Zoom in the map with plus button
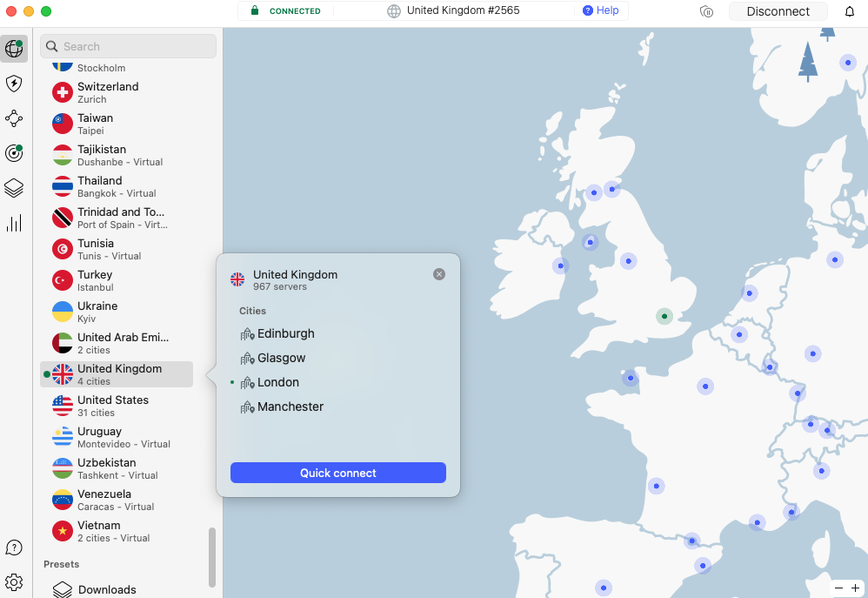 tap(856, 588)
